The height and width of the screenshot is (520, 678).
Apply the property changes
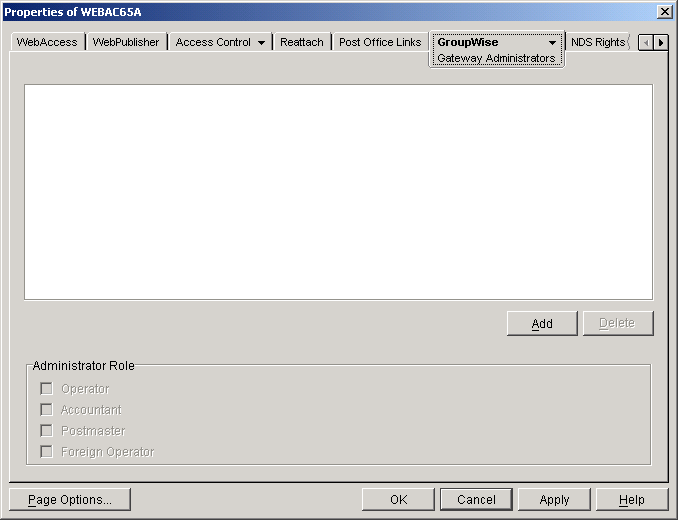click(554, 500)
